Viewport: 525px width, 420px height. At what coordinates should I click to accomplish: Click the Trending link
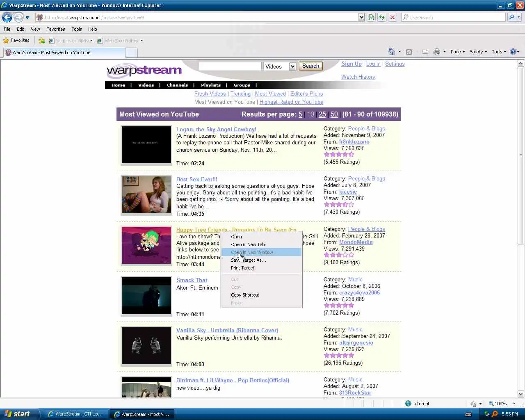[240, 94]
